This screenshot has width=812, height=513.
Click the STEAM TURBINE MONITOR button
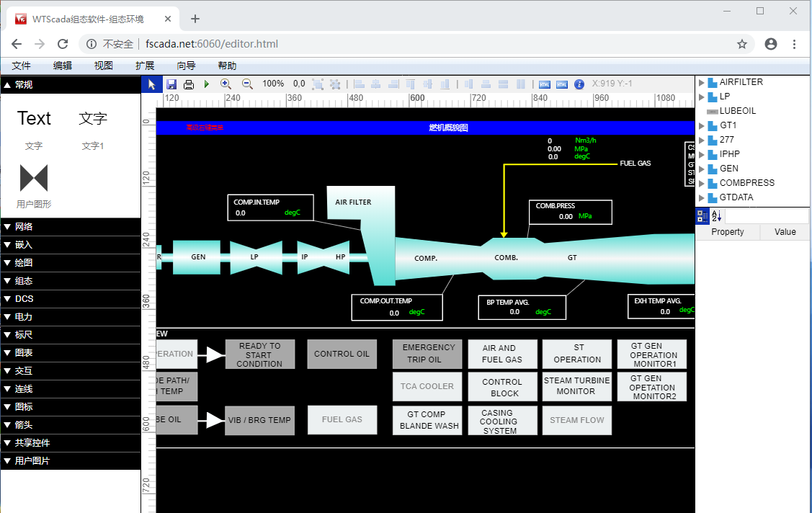point(577,387)
